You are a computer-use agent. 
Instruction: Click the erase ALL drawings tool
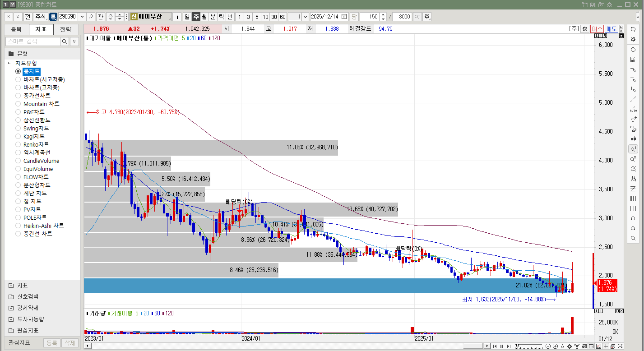(633, 129)
